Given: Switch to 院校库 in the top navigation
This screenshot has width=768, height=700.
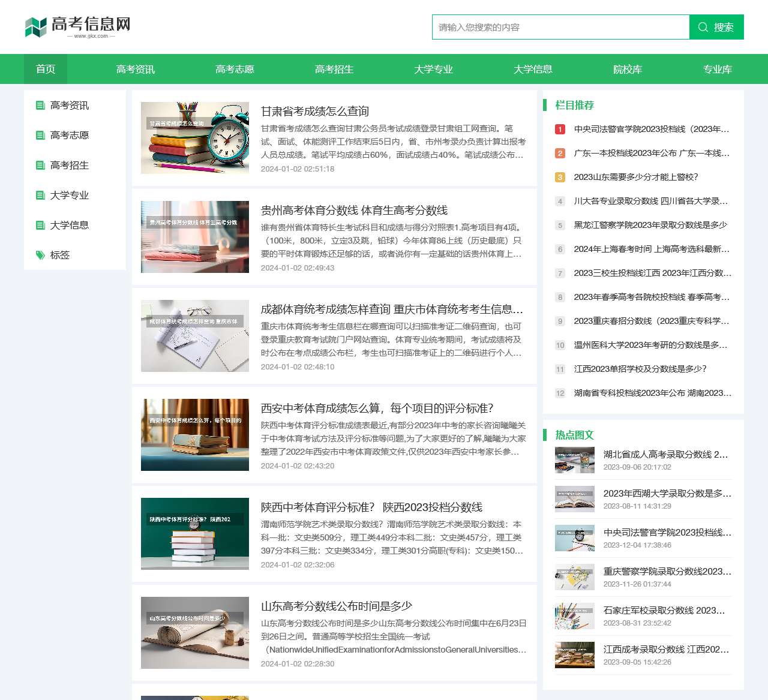Looking at the screenshot, I should tap(628, 69).
